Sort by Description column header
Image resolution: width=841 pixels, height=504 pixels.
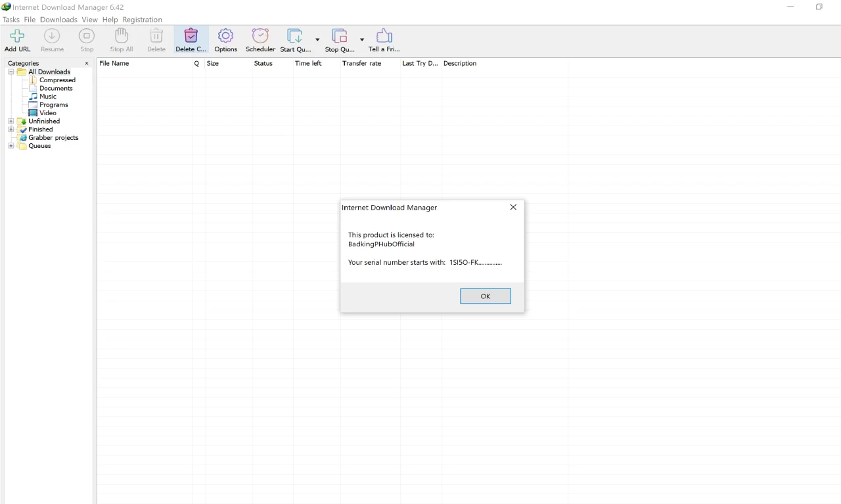click(x=505, y=64)
